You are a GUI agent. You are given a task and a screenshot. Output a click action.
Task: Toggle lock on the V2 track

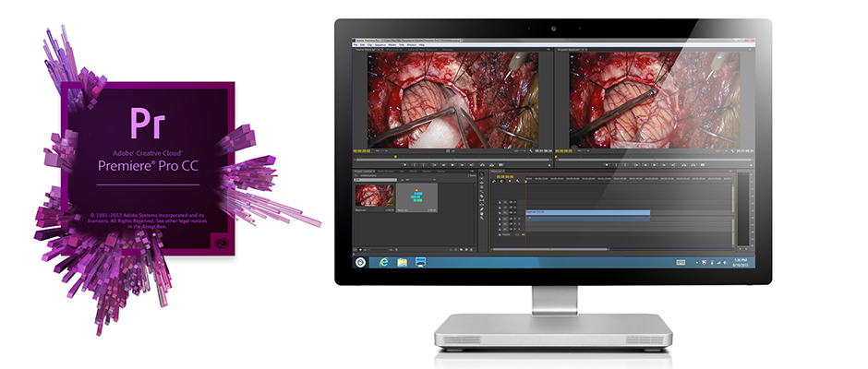point(500,208)
